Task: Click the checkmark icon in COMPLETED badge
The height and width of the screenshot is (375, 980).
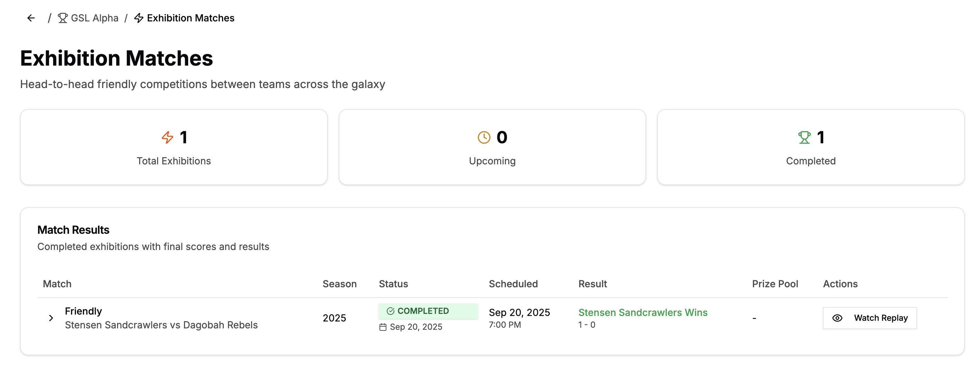Action: 390,311
